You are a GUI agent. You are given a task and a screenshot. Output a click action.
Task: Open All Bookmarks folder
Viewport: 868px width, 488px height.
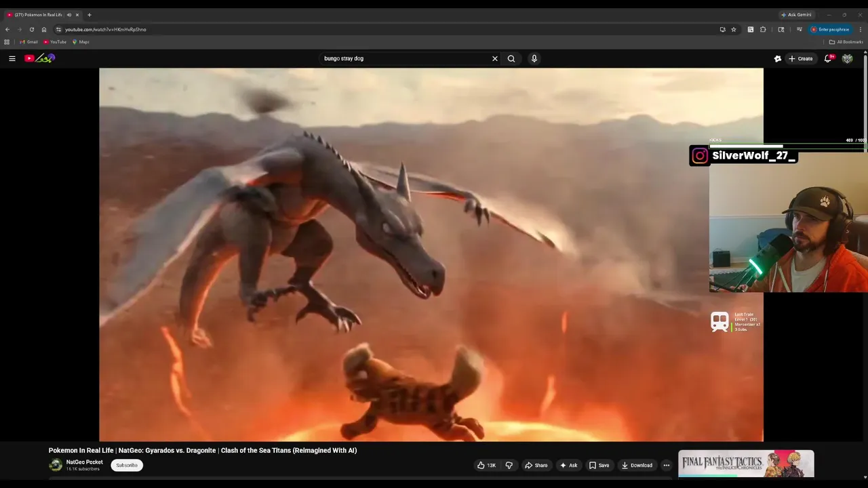(x=846, y=42)
